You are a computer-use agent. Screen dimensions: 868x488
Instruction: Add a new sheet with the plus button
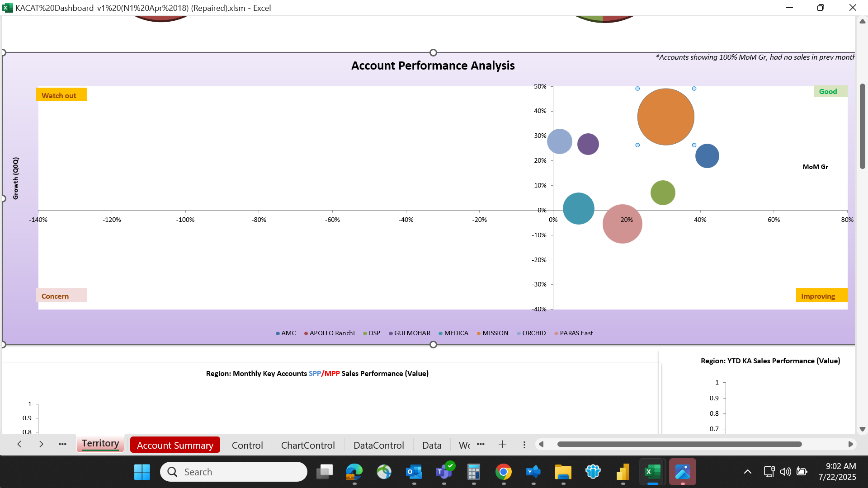point(502,445)
